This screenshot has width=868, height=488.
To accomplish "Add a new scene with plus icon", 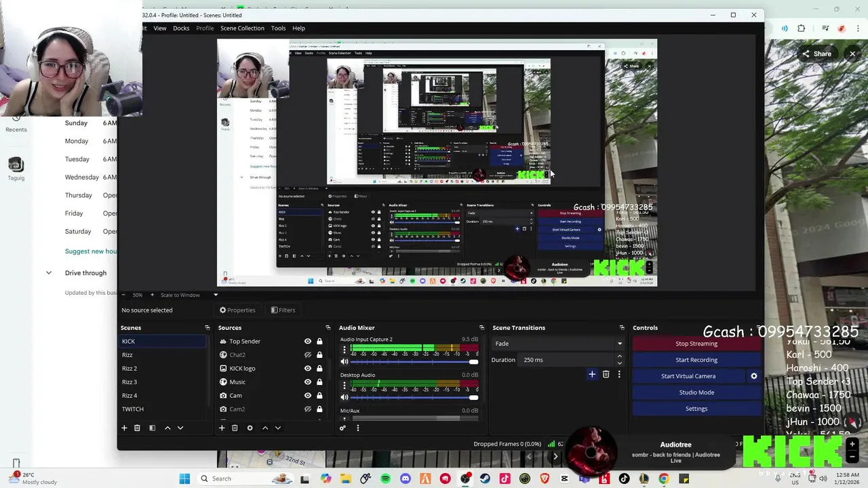I will coord(124,428).
